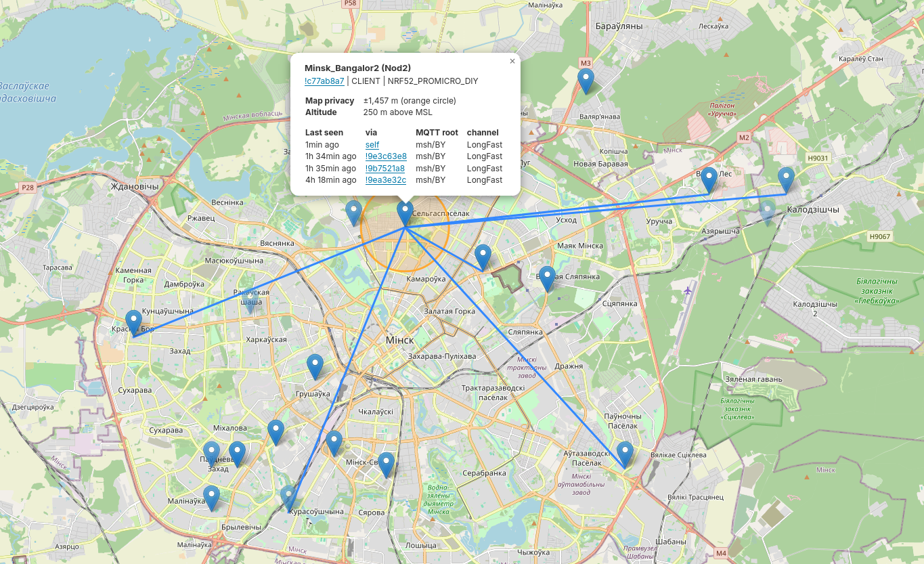Viewport: 924px width, 564px height.
Task: Open via node link !9ea3e32c
Action: (386, 180)
